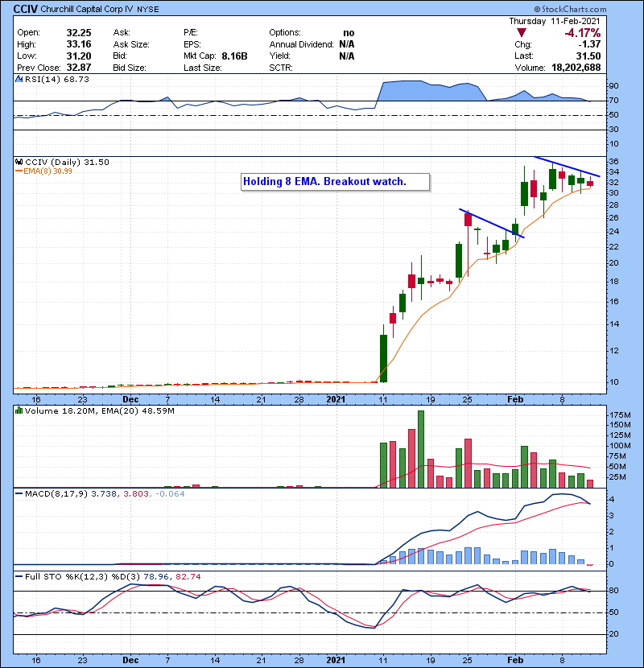
Task: Click the 90 level on the RSI axis
Action: 613,86
